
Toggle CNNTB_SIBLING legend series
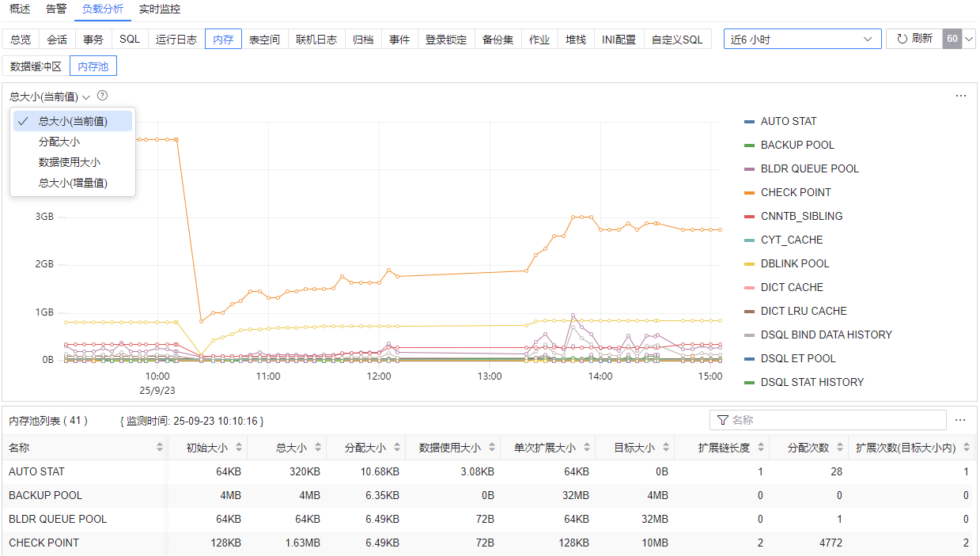tap(793, 216)
